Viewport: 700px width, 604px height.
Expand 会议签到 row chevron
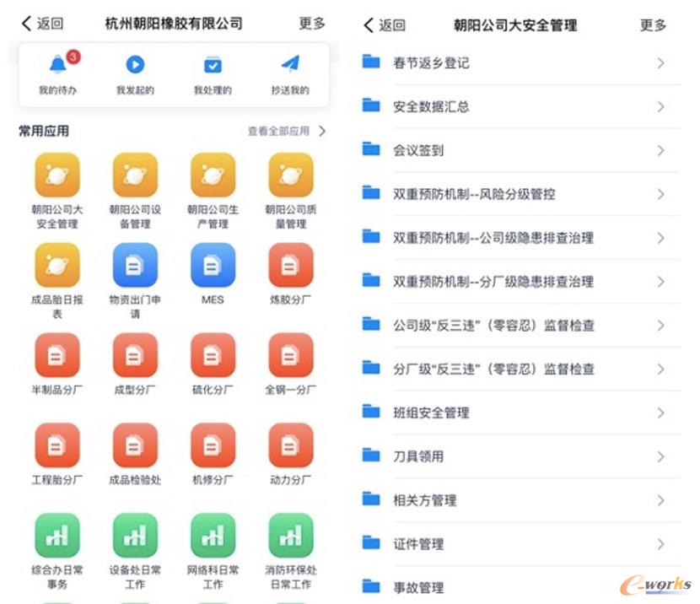661,151
